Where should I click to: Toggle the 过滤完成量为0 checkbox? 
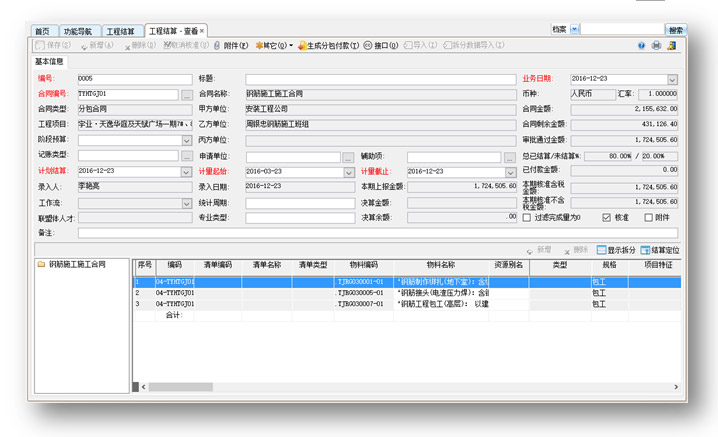527,218
